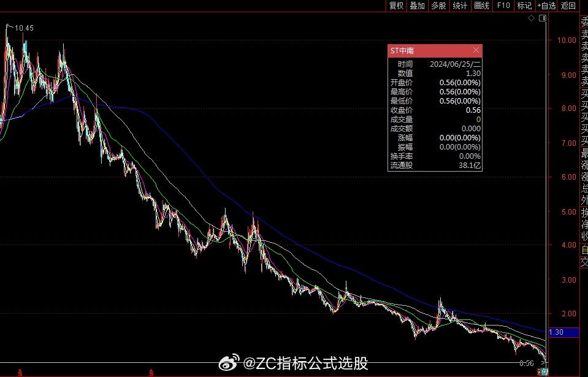Image resolution: width=588 pixels, height=377 pixels.
Task: Click the ST中南 popup title bar
Action: tap(435, 51)
